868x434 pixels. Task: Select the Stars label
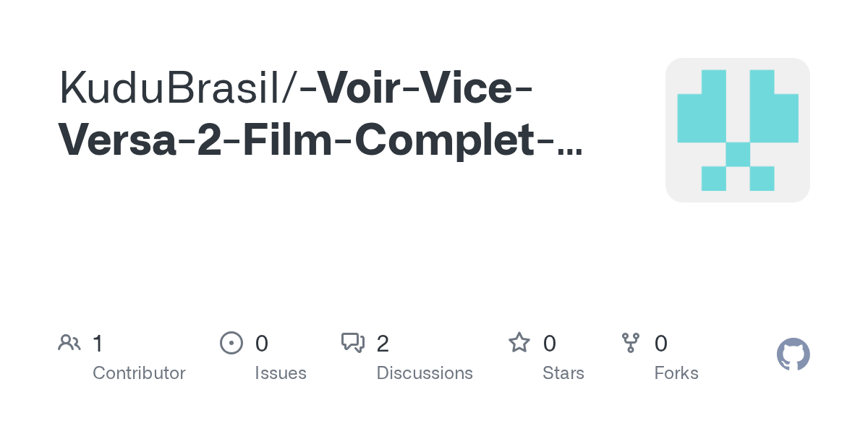click(x=563, y=373)
